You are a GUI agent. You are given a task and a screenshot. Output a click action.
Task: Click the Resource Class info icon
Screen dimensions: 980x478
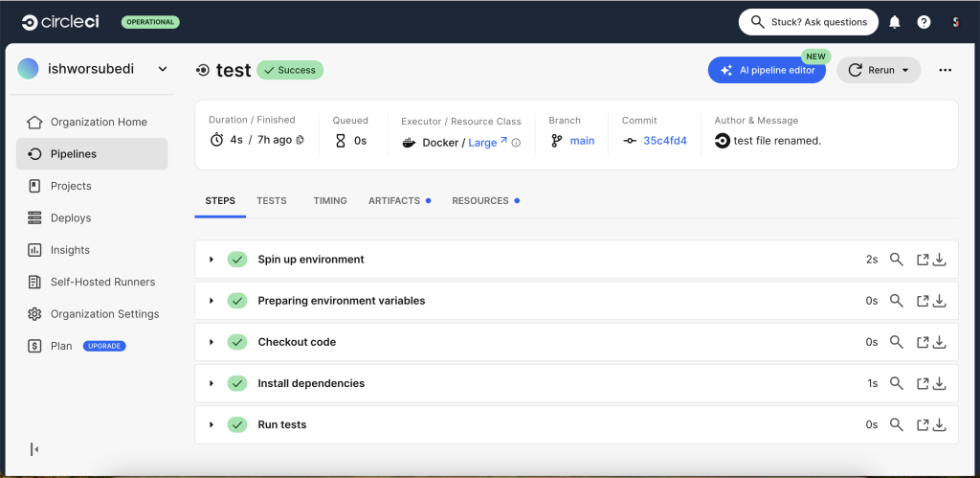click(516, 142)
